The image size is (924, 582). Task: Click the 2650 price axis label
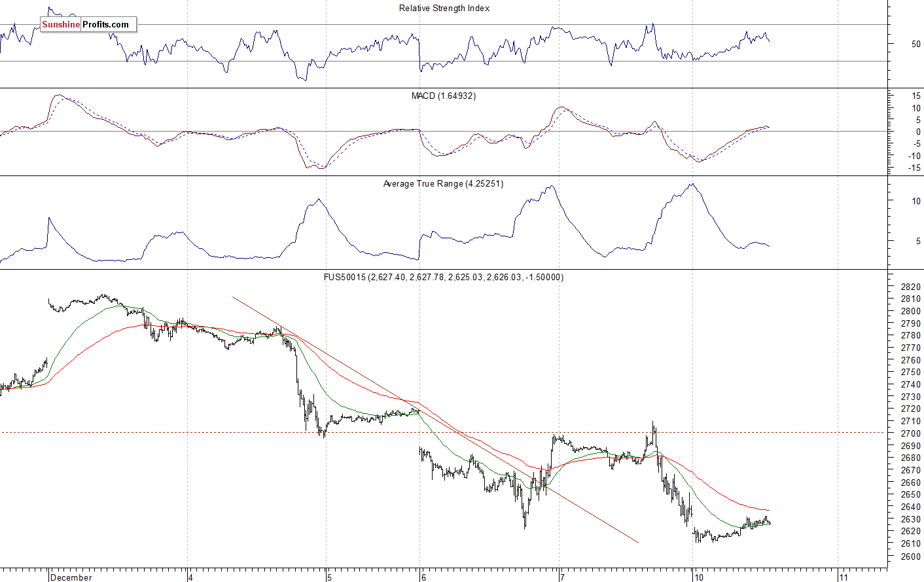(x=911, y=495)
